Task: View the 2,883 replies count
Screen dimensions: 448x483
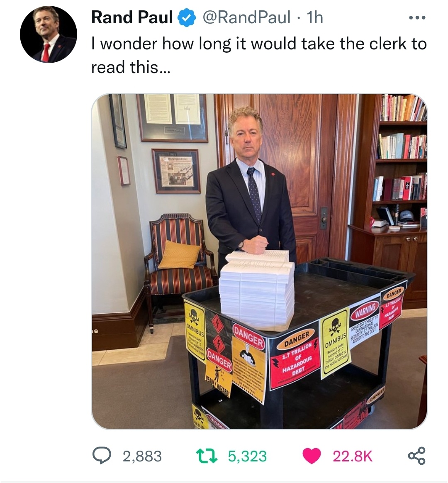Action: pos(142,456)
